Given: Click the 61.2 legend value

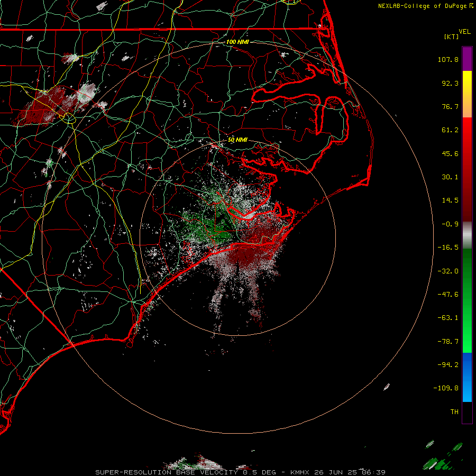Looking at the screenshot, I should pyautogui.click(x=450, y=130).
